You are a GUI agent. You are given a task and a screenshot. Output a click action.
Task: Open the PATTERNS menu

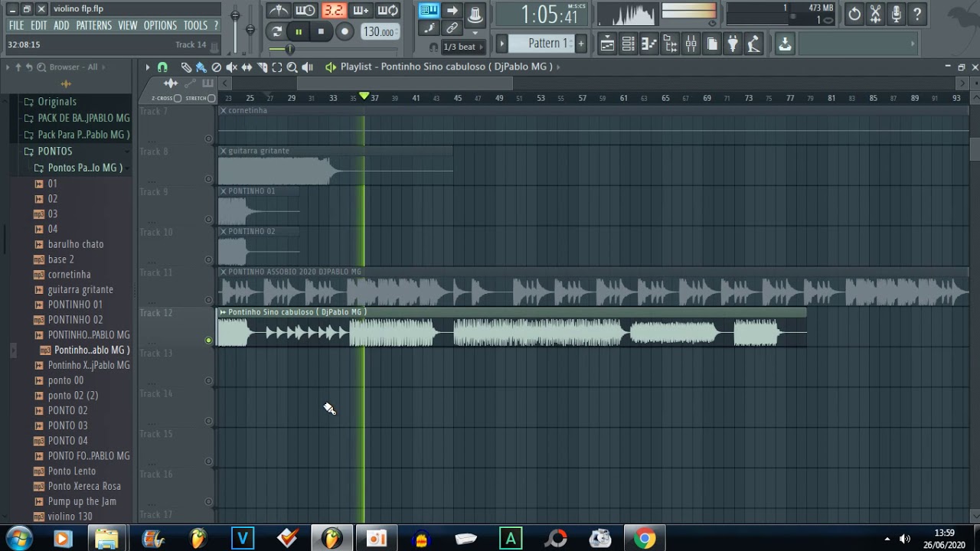(94, 25)
